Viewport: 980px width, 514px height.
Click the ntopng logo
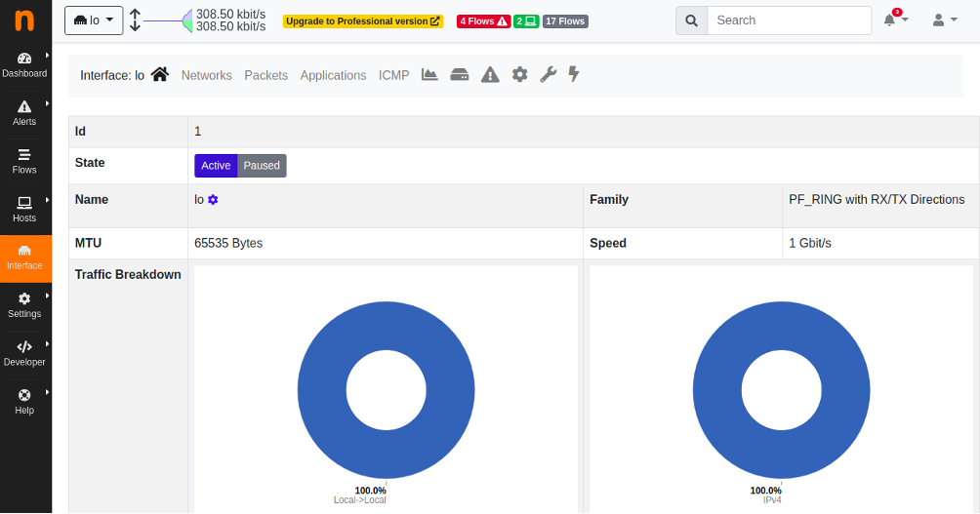24,20
